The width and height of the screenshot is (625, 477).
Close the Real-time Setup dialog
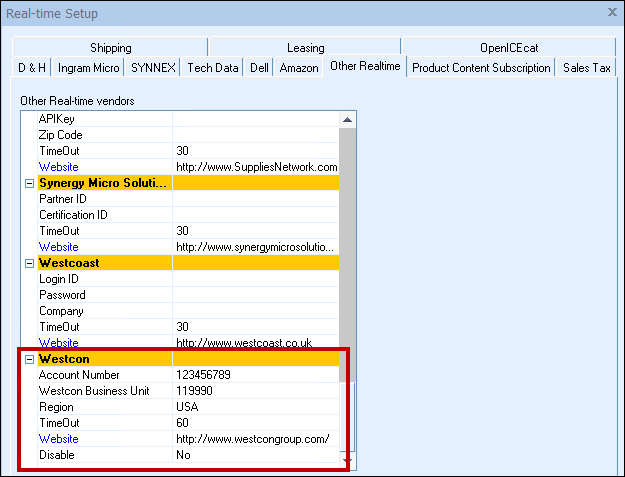612,13
